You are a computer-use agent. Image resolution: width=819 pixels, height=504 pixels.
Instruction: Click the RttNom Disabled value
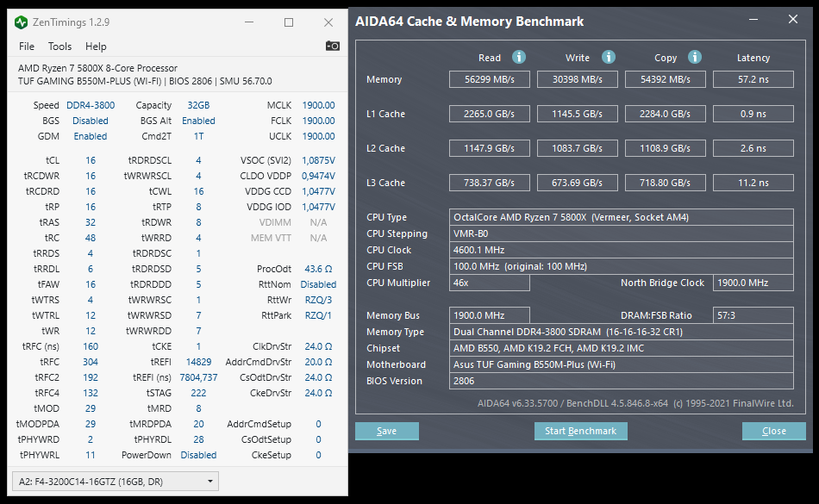coord(319,284)
